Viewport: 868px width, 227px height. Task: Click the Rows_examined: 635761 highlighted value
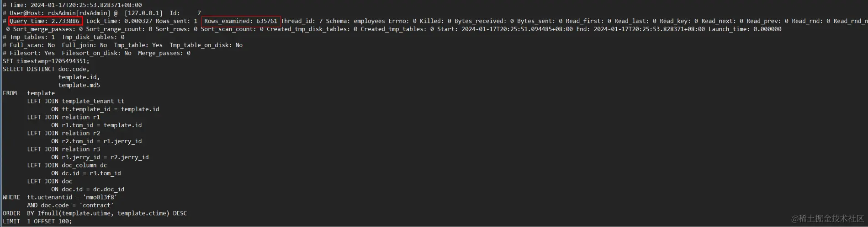pyautogui.click(x=241, y=21)
